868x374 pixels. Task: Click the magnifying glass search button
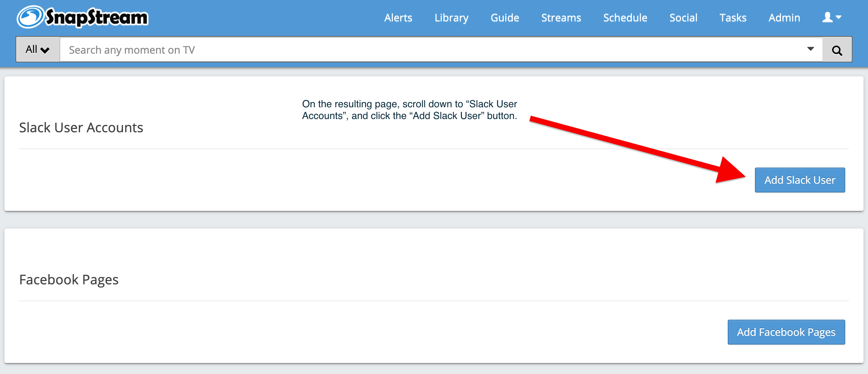click(837, 50)
